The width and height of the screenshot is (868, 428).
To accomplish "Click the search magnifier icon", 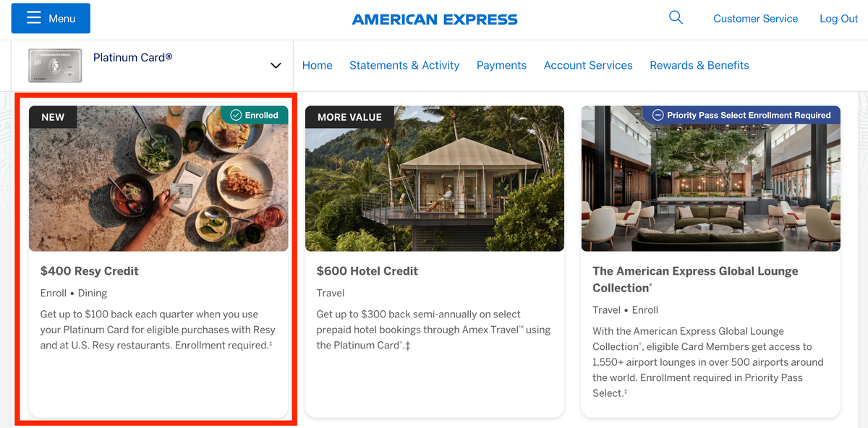I will tap(676, 18).
